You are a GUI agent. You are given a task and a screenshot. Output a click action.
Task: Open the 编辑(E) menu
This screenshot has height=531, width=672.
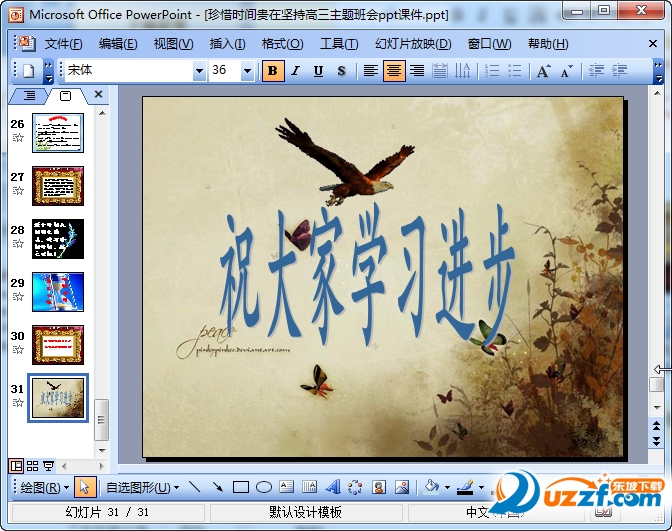118,44
